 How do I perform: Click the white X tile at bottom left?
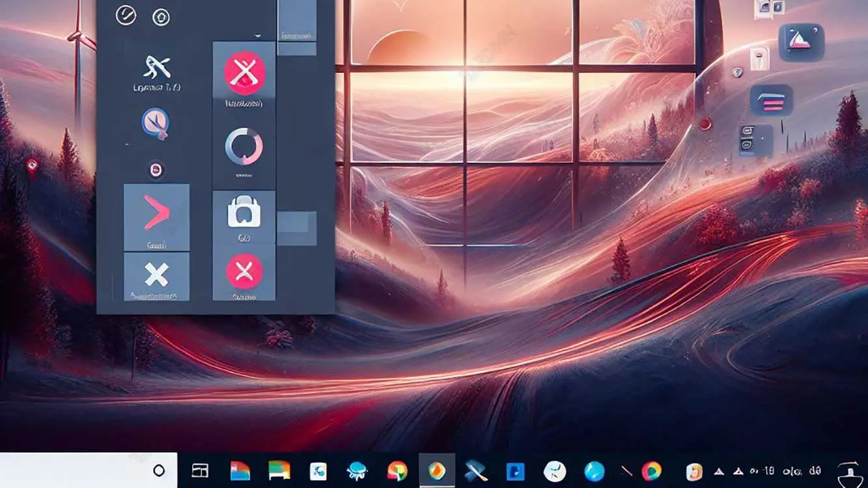coord(156,275)
